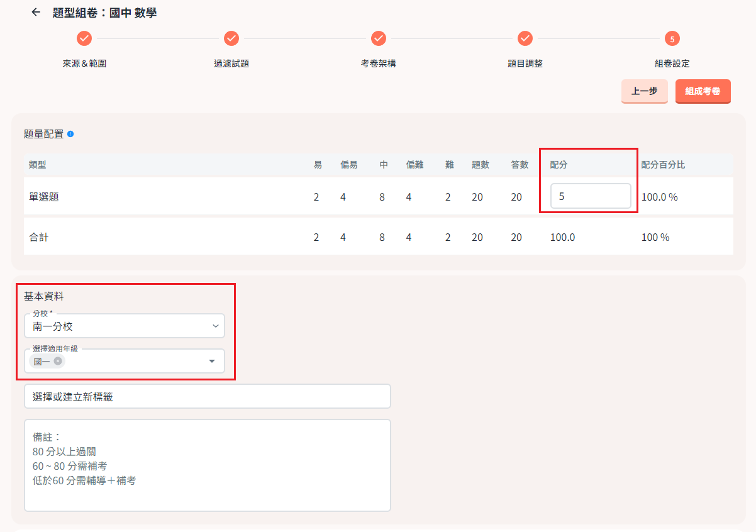Image resolution: width=756 pixels, height=532 pixels.
Task: Remove the 國一 grade chip
Action: 58,361
